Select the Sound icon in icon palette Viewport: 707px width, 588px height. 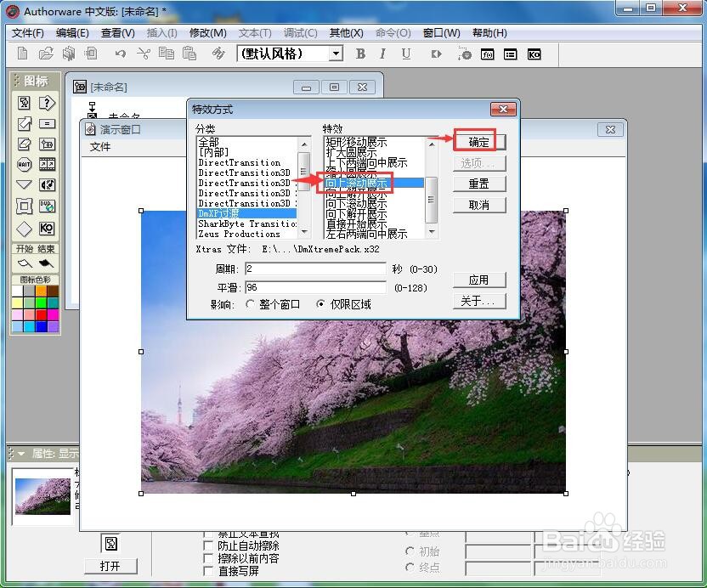[47, 185]
